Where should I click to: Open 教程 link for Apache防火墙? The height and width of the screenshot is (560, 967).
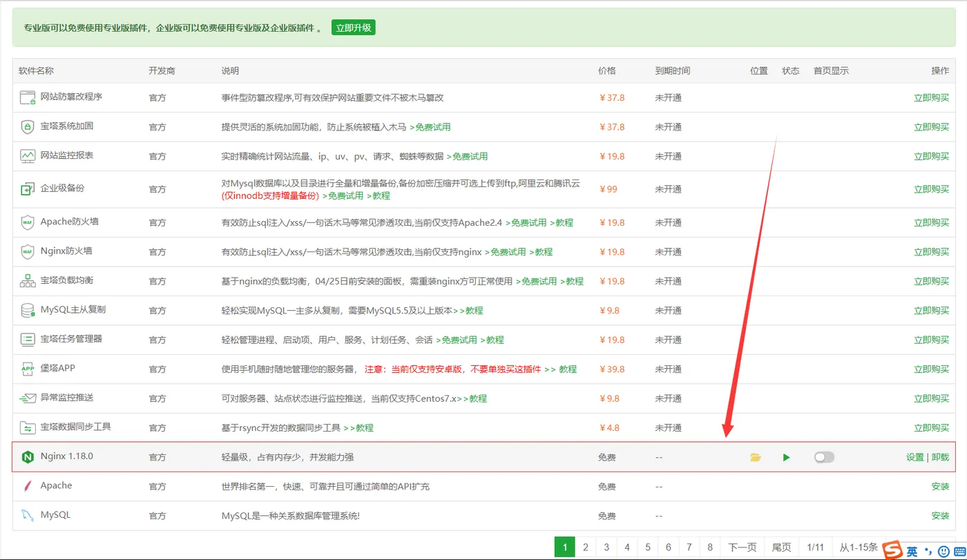pyautogui.click(x=561, y=223)
